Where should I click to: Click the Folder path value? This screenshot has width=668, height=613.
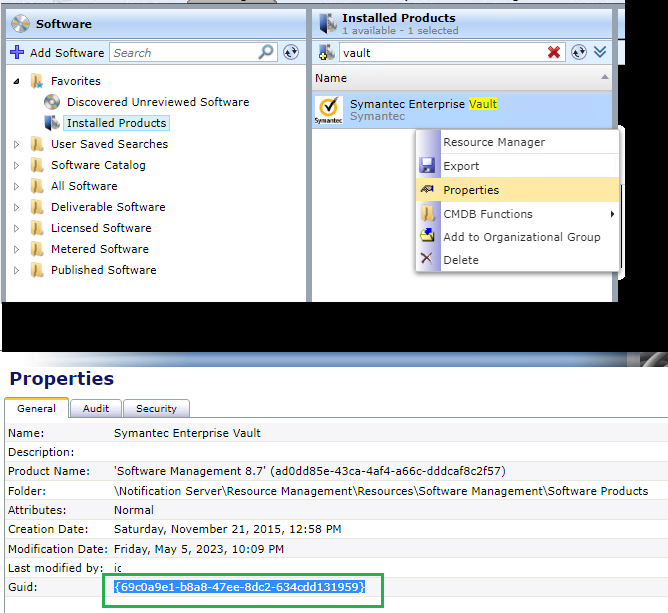(x=381, y=491)
